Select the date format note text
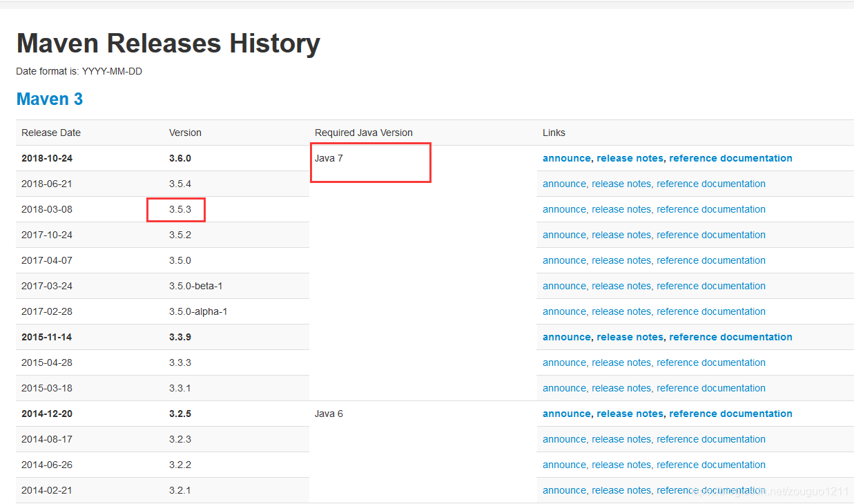 click(x=79, y=71)
